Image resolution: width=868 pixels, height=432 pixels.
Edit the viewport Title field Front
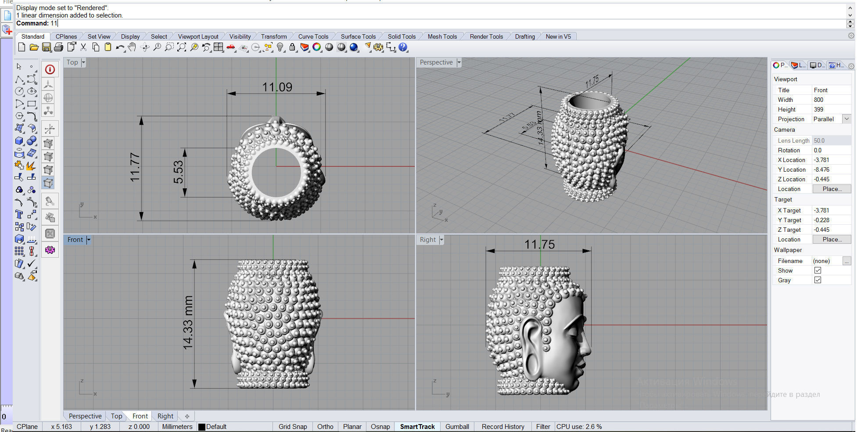[831, 90]
